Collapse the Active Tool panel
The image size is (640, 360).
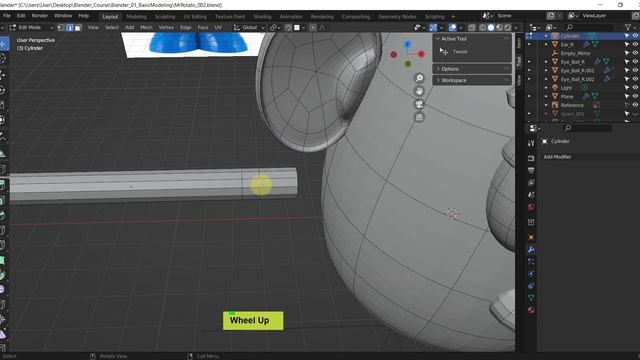472,39
